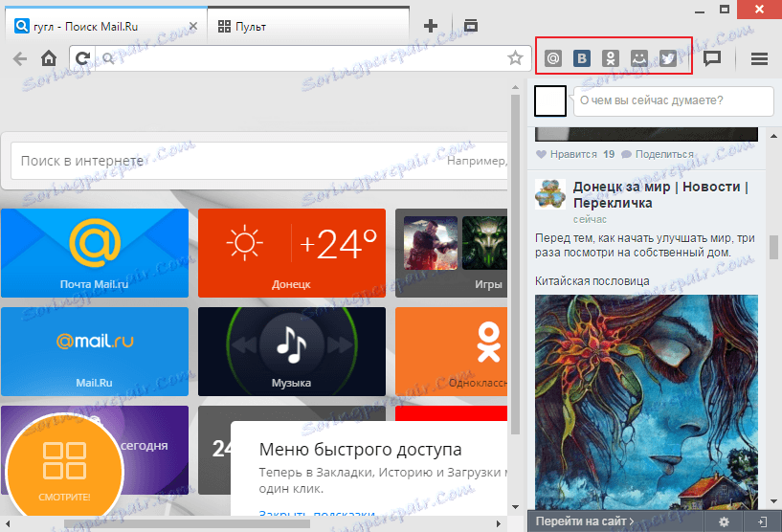Click the 'Китайская пословица' text

pos(592,281)
